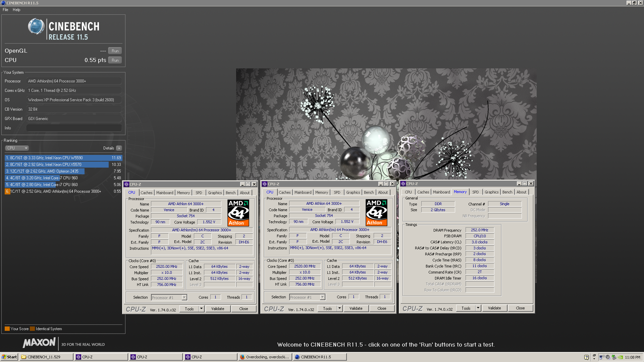Open the Help menu
Image resolution: width=644 pixels, height=362 pixels.
(x=16, y=10)
